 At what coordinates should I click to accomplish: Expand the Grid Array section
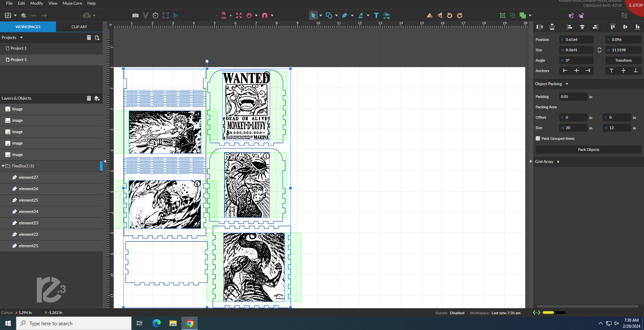(x=558, y=162)
